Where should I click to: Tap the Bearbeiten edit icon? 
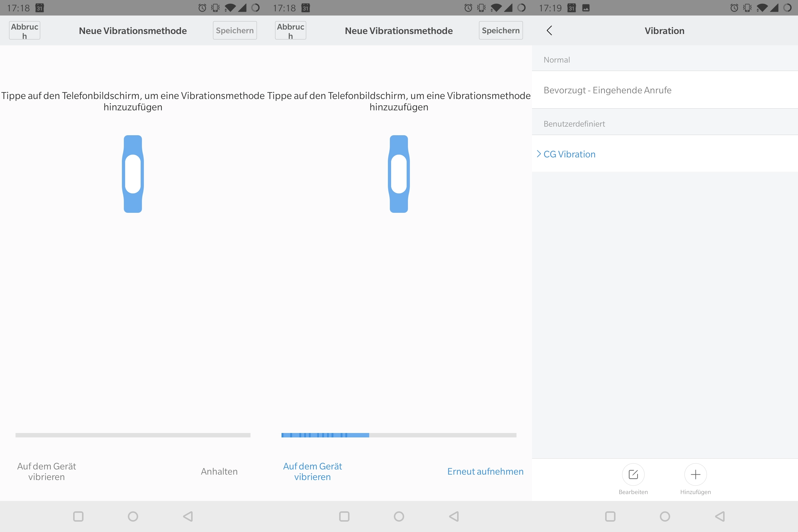coord(633,474)
